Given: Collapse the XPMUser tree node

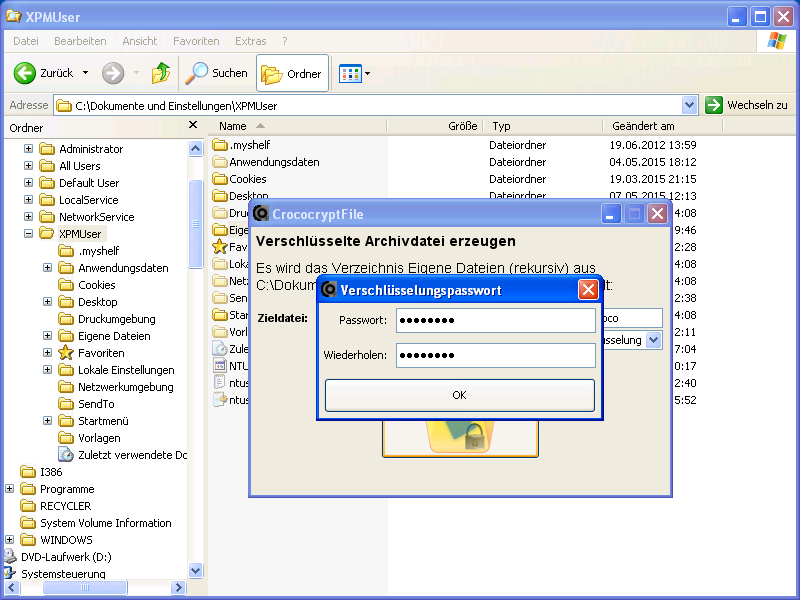Looking at the screenshot, I should [29, 234].
